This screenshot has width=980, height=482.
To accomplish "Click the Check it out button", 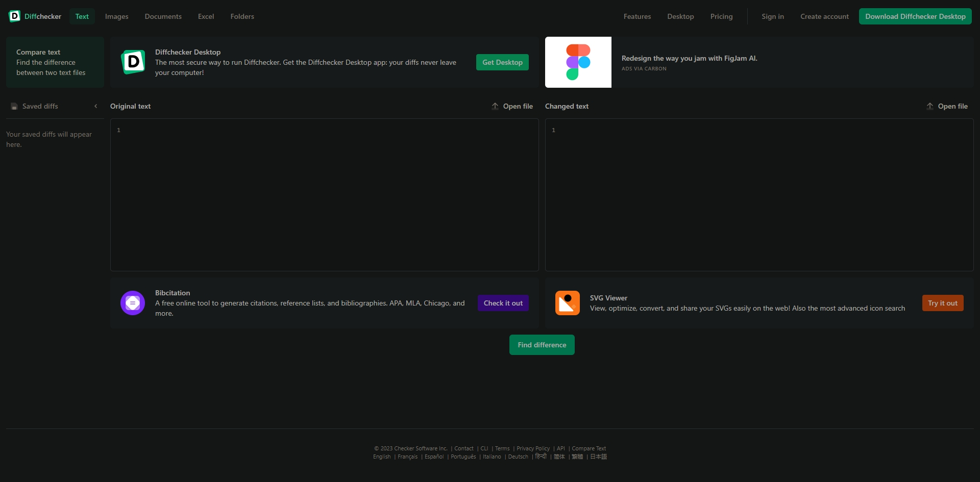I will [x=503, y=303].
